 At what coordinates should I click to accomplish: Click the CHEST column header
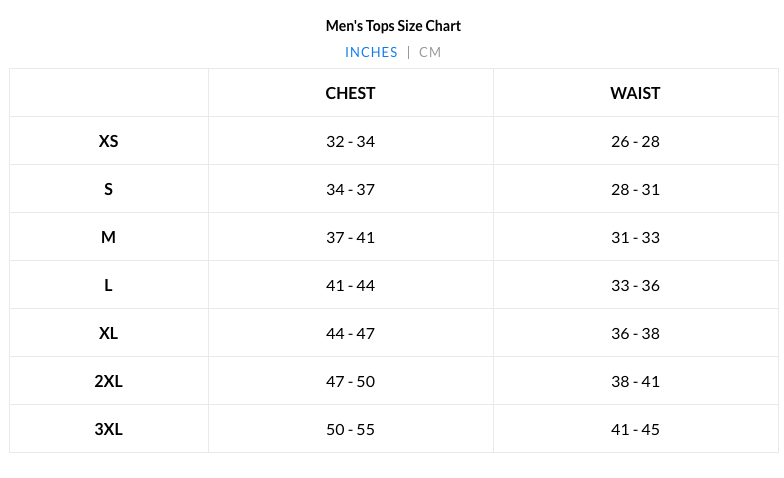coord(350,93)
